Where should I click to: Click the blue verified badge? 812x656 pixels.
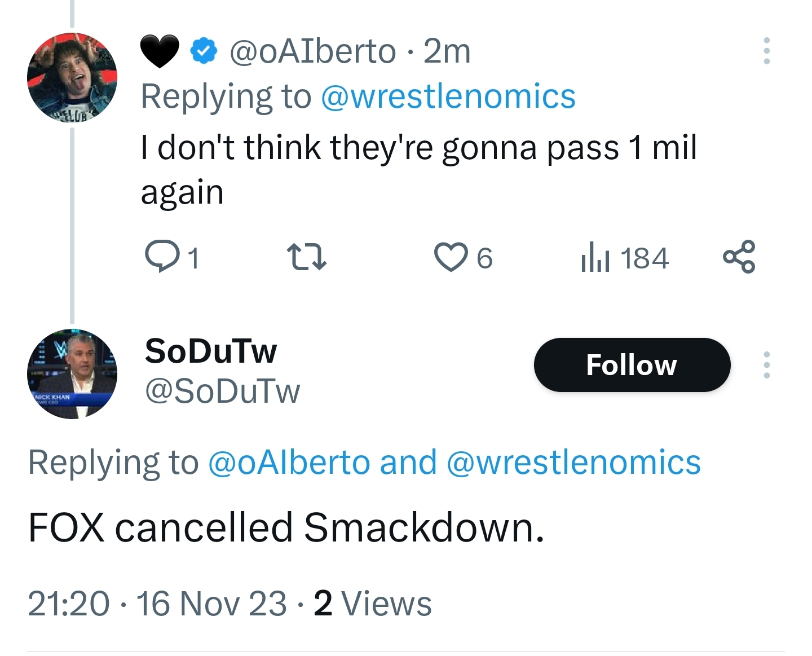click(x=204, y=51)
